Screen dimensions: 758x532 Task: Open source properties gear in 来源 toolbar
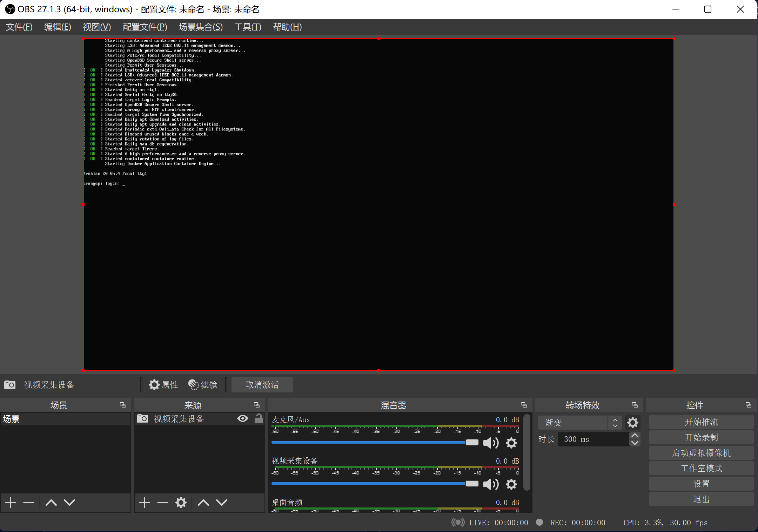(181, 503)
